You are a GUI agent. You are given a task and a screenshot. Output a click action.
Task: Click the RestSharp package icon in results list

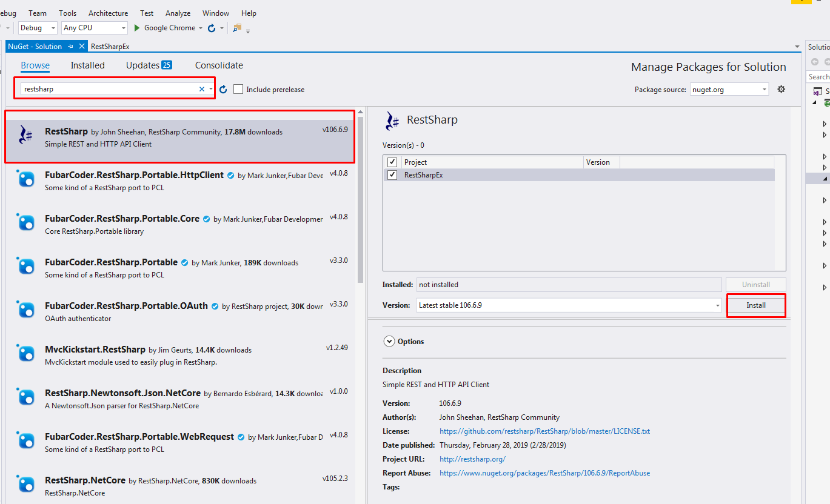tap(26, 134)
